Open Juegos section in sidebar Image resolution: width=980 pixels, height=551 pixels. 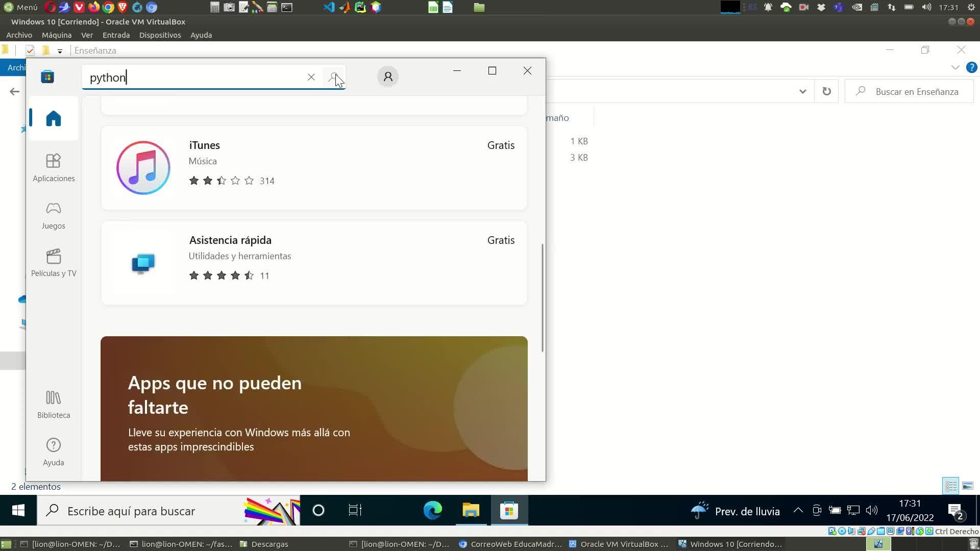[x=54, y=215]
